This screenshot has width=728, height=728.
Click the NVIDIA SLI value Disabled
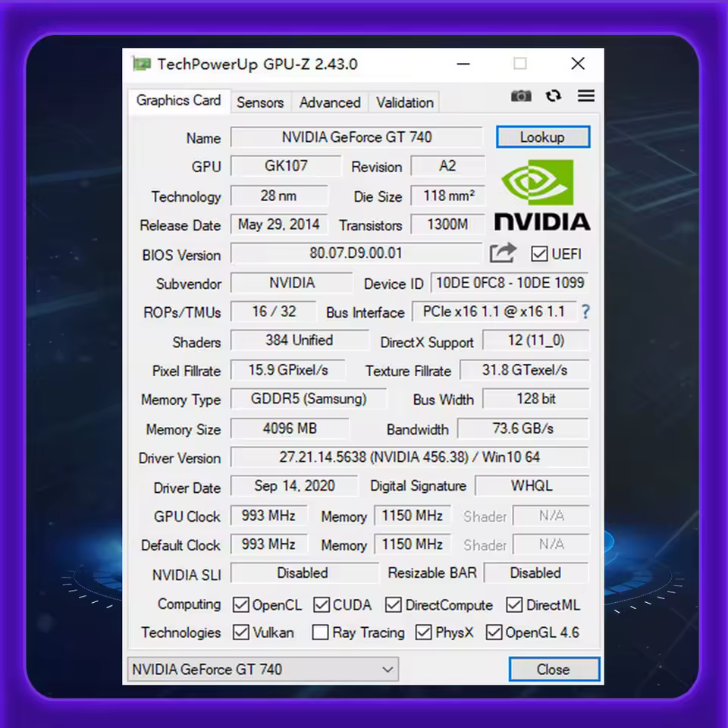pyautogui.click(x=304, y=573)
